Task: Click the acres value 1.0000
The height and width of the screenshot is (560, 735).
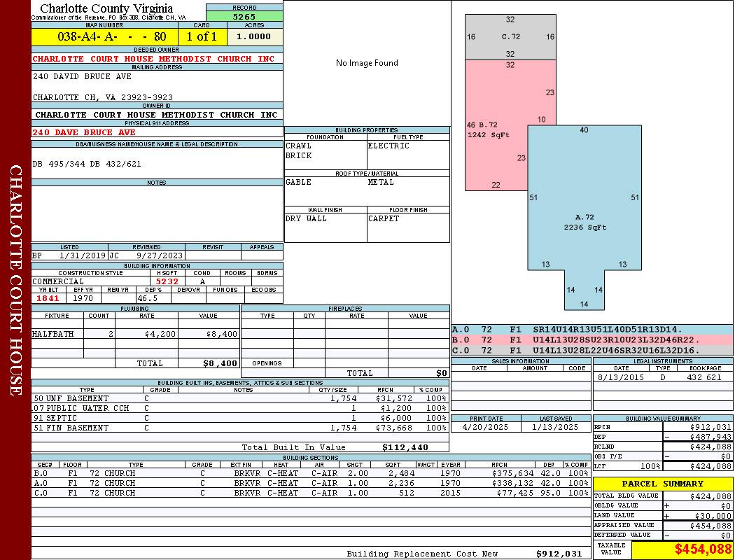Action: click(x=253, y=36)
